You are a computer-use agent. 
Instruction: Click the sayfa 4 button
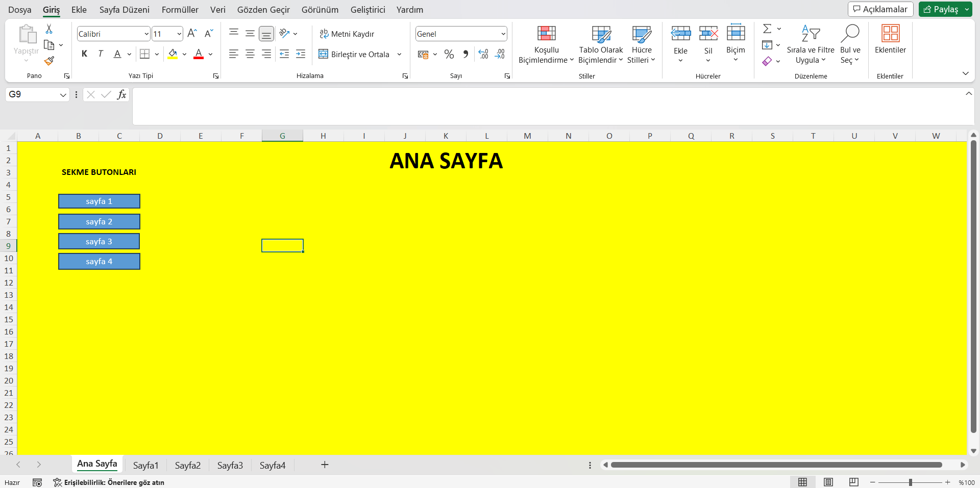tap(99, 261)
